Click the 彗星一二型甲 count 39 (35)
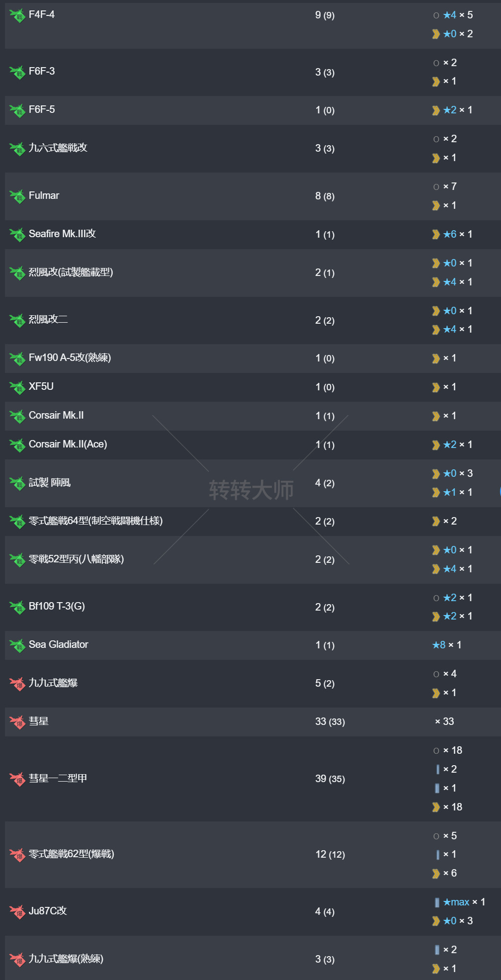 point(330,779)
